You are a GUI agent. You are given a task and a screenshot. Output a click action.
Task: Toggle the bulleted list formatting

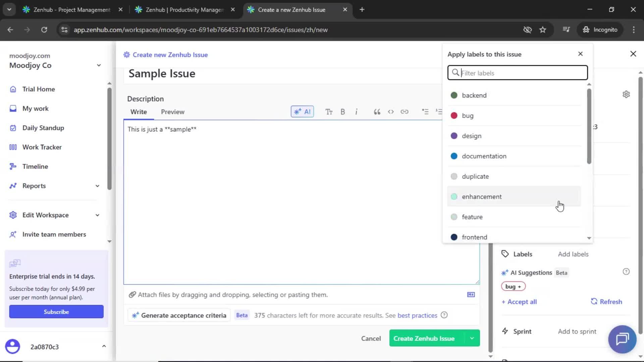pos(425,112)
